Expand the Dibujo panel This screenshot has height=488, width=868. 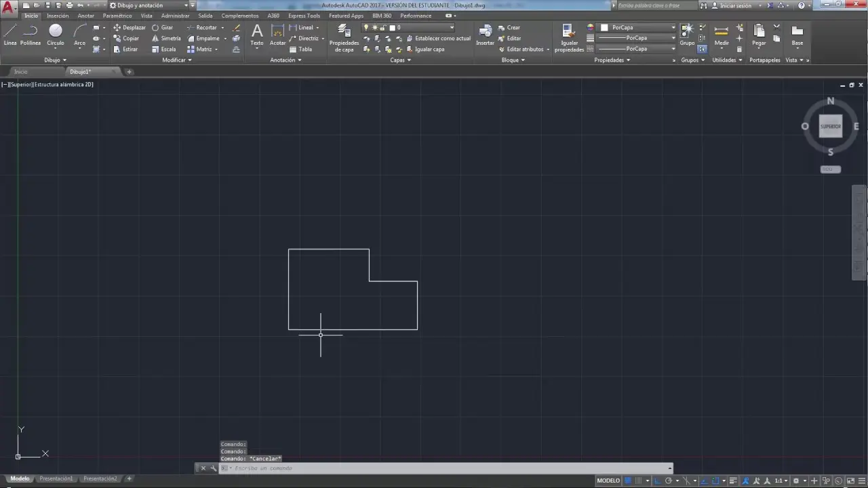tap(56, 60)
